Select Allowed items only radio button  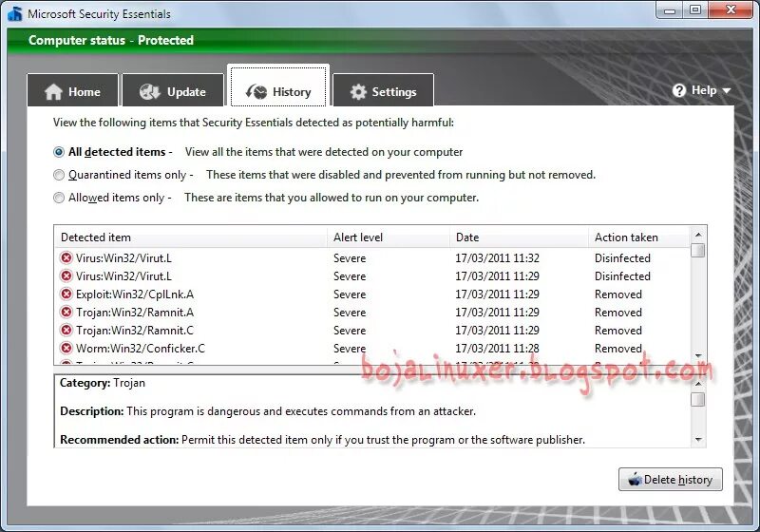click(59, 198)
